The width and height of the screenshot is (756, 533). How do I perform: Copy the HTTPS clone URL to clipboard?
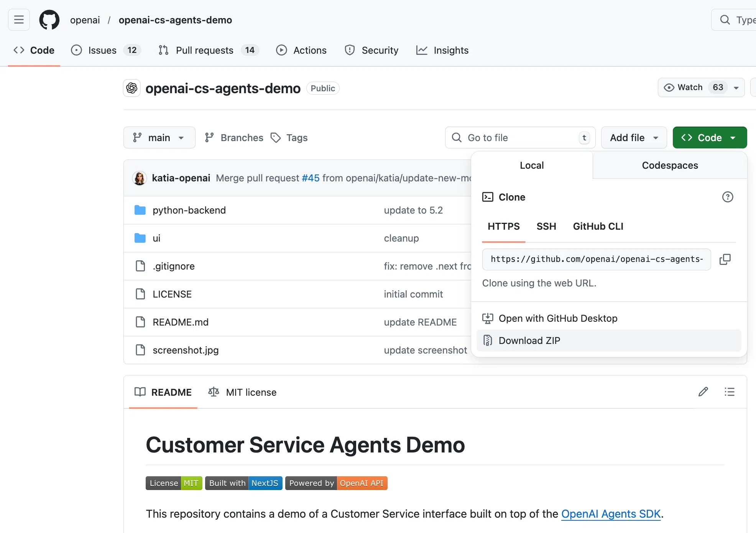pyautogui.click(x=725, y=259)
